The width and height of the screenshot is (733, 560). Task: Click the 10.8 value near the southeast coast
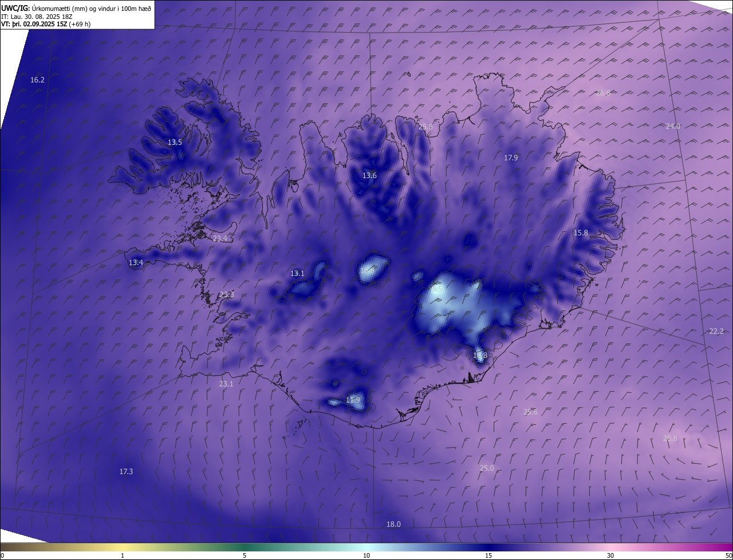480,356
